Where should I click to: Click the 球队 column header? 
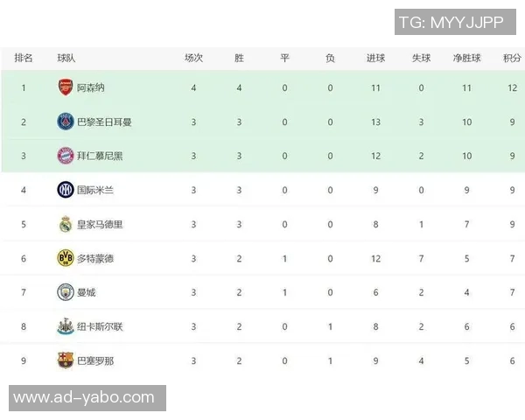[x=66, y=58]
